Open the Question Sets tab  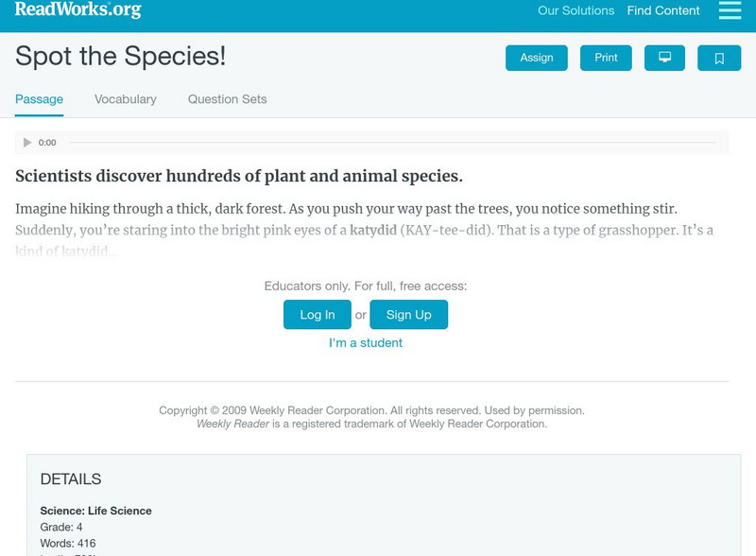click(x=227, y=99)
